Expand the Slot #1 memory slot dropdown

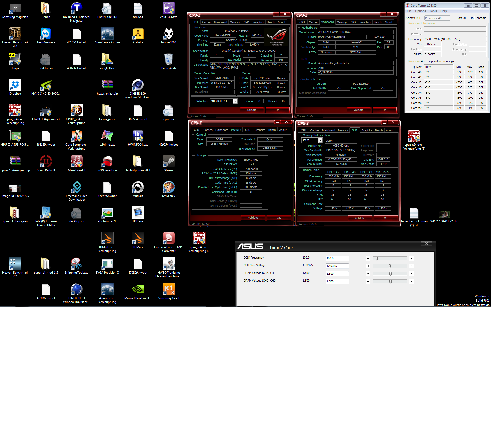[x=312, y=140]
